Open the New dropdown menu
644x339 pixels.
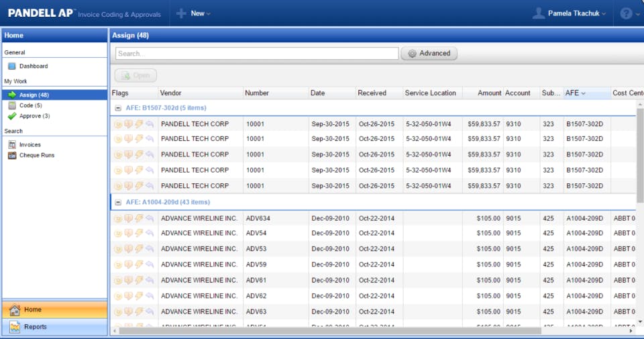[x=201, y=13]
